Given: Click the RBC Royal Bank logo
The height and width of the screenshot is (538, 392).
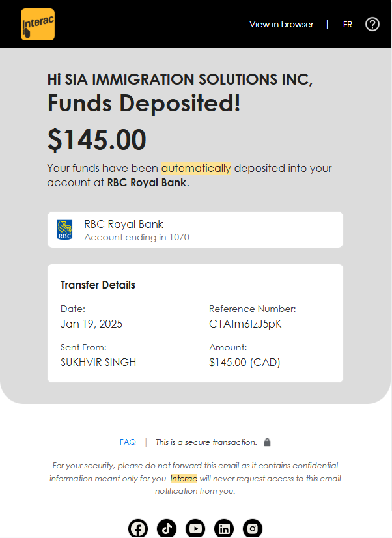Looking at the screenshot, I should click(x=64, y=229).
